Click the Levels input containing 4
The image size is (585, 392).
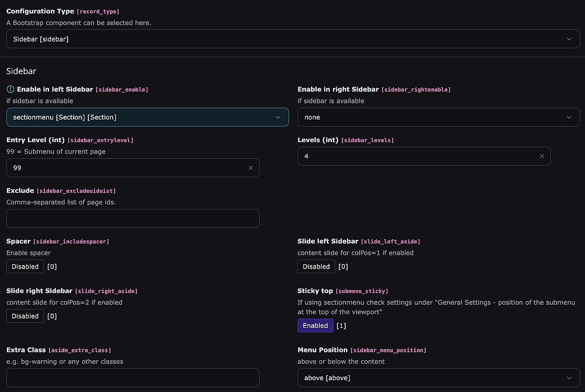417,156
